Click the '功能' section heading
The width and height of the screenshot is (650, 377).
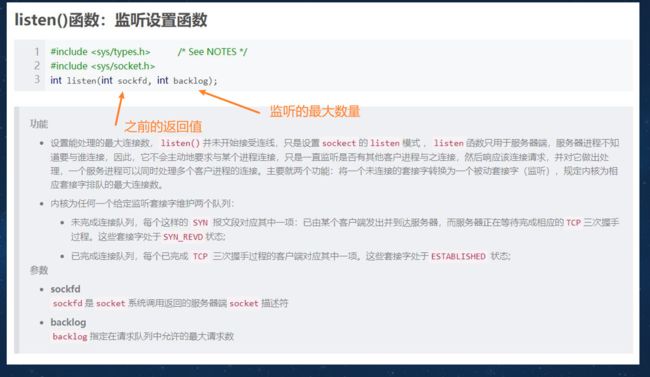[x=39, y=124]
